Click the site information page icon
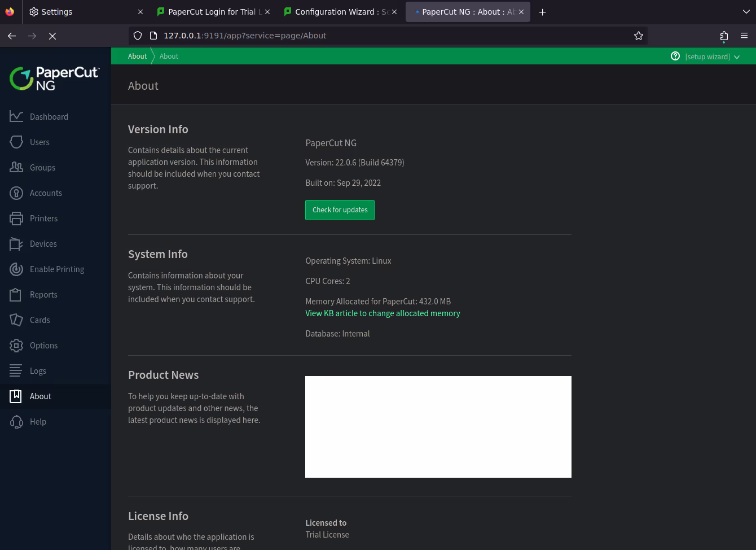The image size is (756, 550). [x=153, y=36]
